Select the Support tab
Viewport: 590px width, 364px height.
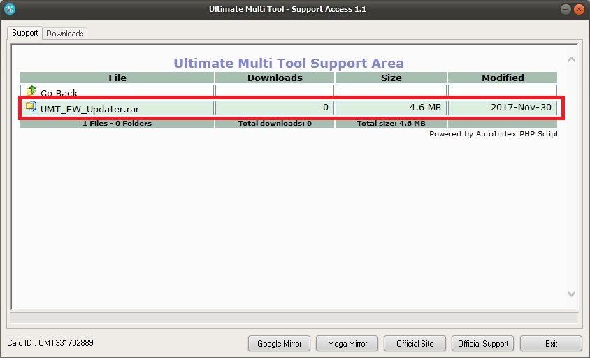pos(25,33)
